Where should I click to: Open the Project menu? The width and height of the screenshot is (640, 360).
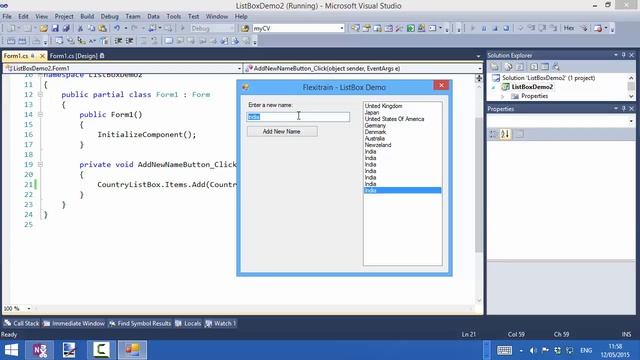click(x=64, y=16)
